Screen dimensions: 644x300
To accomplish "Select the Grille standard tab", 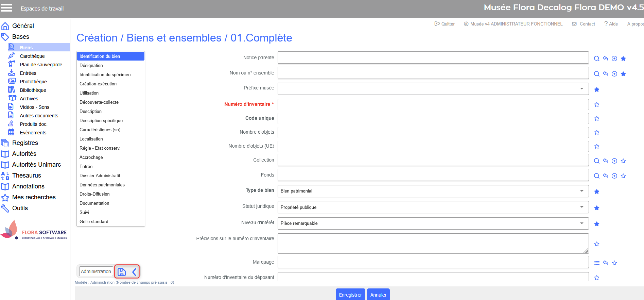I will (111, 221).
